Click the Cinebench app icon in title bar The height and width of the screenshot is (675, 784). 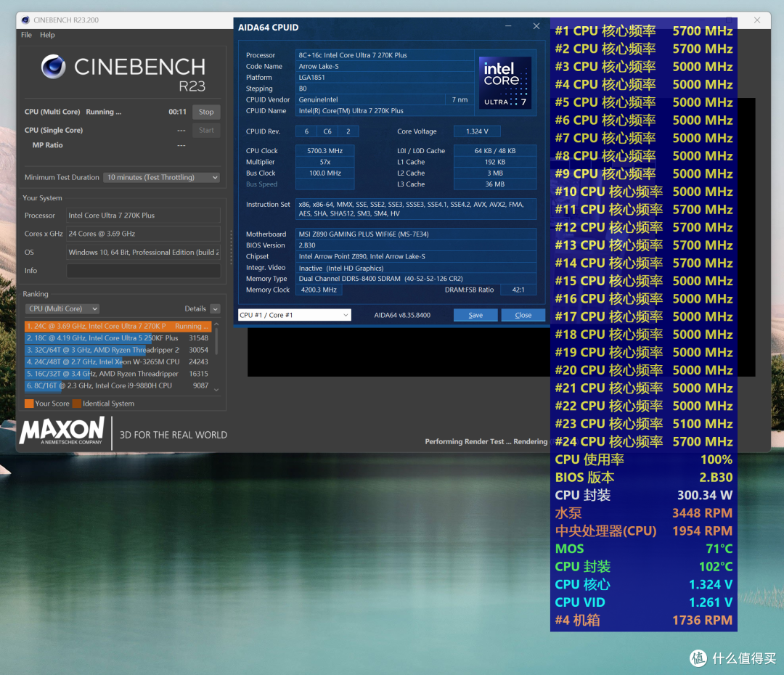tap(25, 20)
